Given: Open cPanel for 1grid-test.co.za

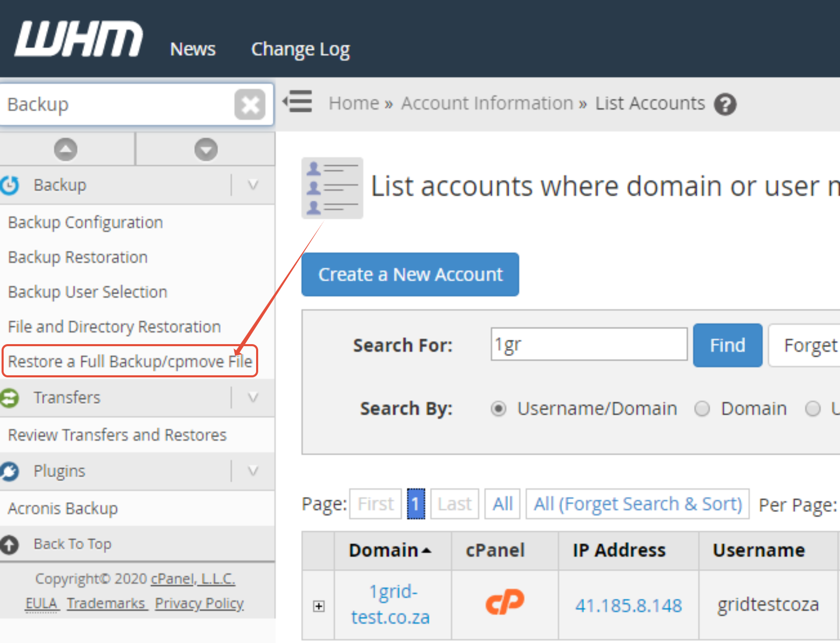Looking at the screenshot, I should [505, 602].
